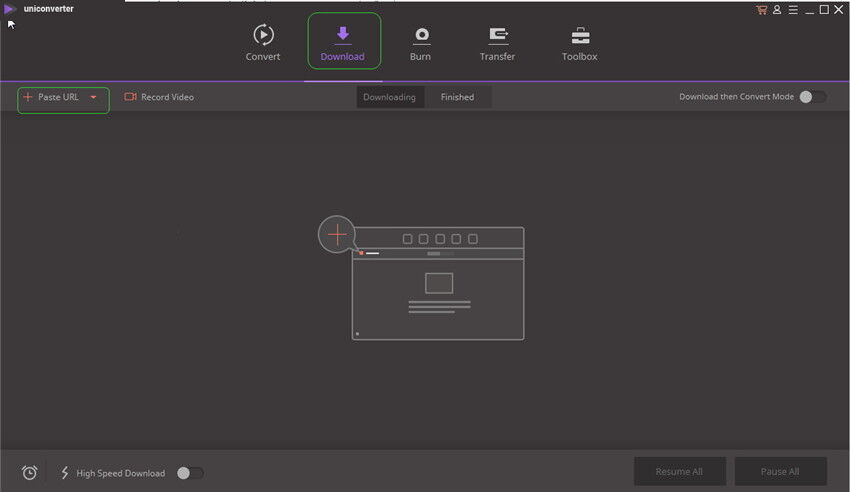
Task: Click the lightning bolt High Speed icon
Action: click(66, 473)
